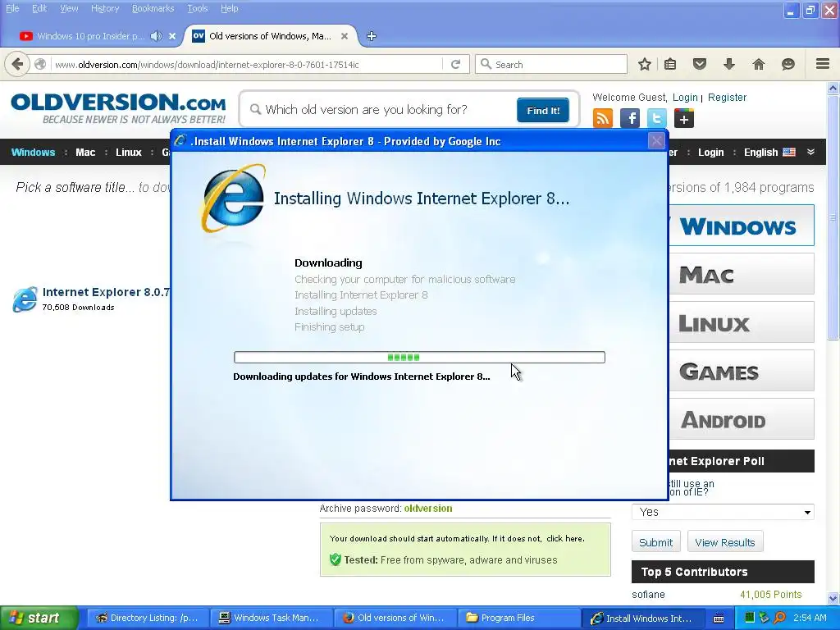Screen dimensions: 840x630
Task: Click the green system tray monitor icon
Action: (x=750, y=618)
